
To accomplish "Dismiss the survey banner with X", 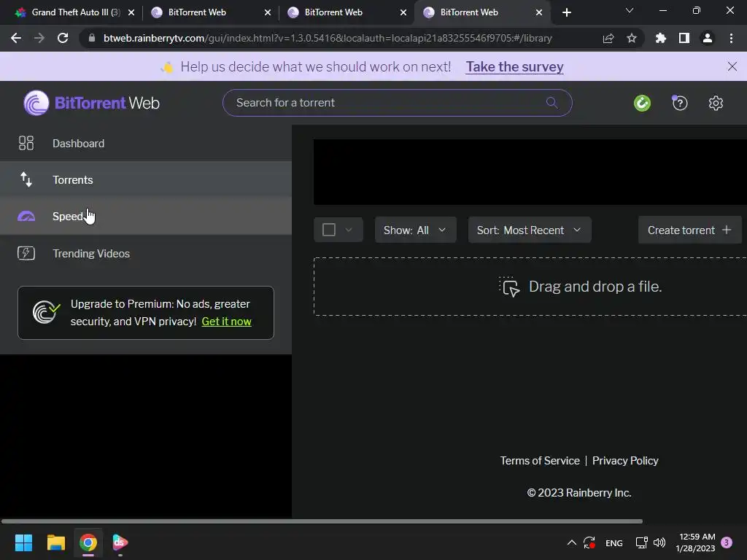I will pyautogui.click(x=732, y=66).
